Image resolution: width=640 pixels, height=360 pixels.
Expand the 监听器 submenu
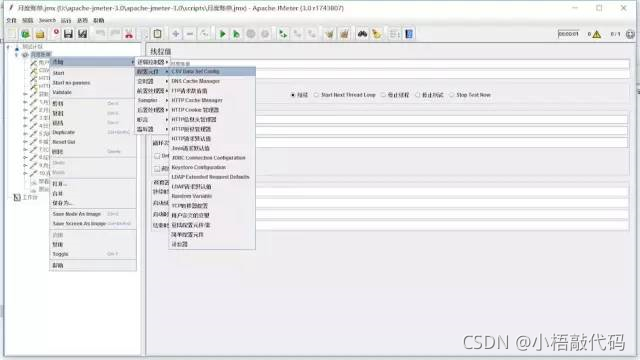152,129
